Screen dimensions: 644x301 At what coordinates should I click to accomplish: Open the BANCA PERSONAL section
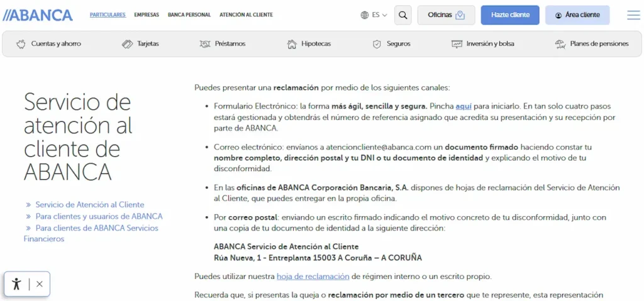189,15
